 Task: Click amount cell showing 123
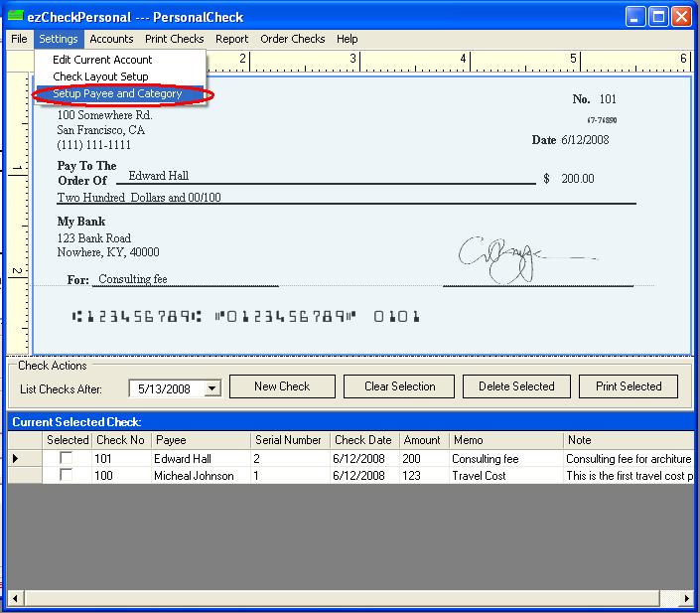(x=425, y=475)
